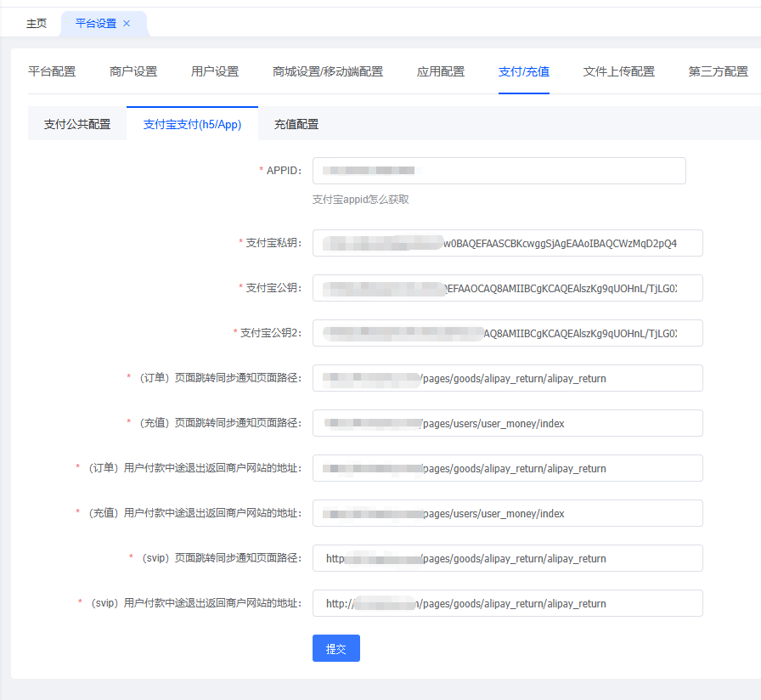Switch to the 主页 tab
This screenshot has width=761, height=700.
[x=37, y=24]
